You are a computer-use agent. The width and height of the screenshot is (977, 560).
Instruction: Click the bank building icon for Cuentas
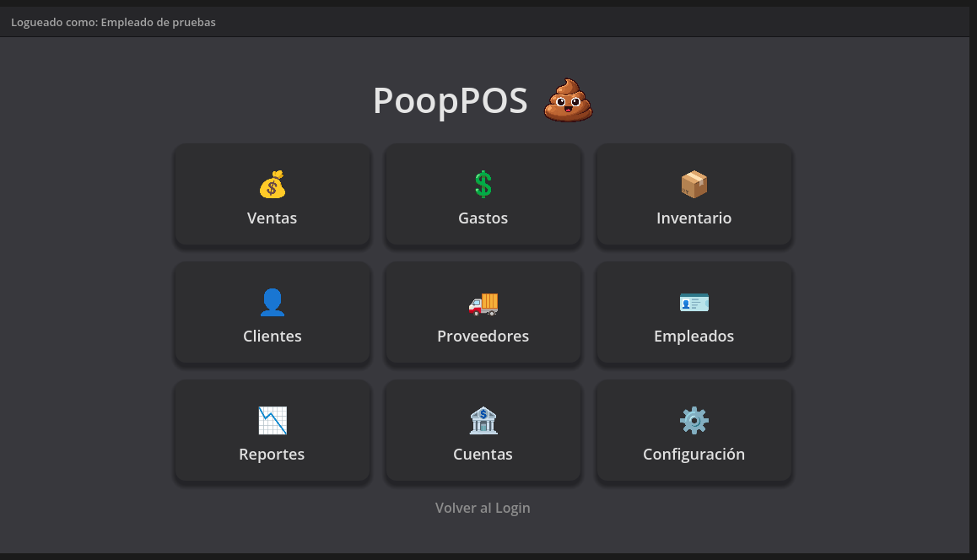click(x=483, y=420)
